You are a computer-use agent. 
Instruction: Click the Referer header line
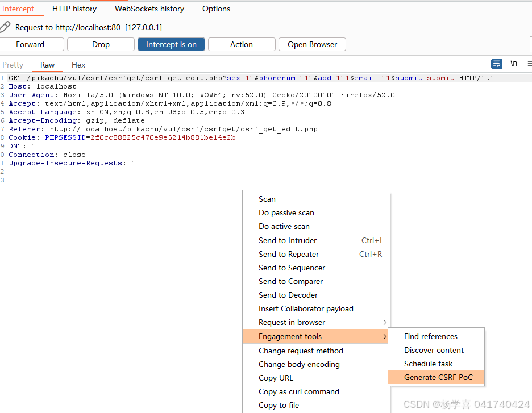coord(163,129)
